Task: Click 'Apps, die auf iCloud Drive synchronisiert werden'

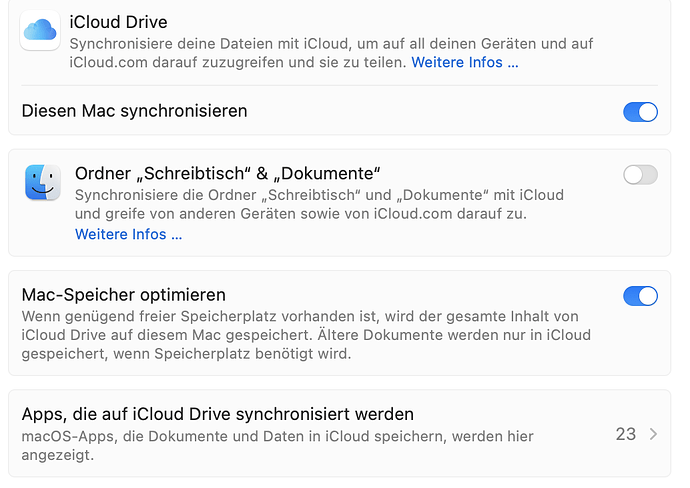Action: click(218, 414)
